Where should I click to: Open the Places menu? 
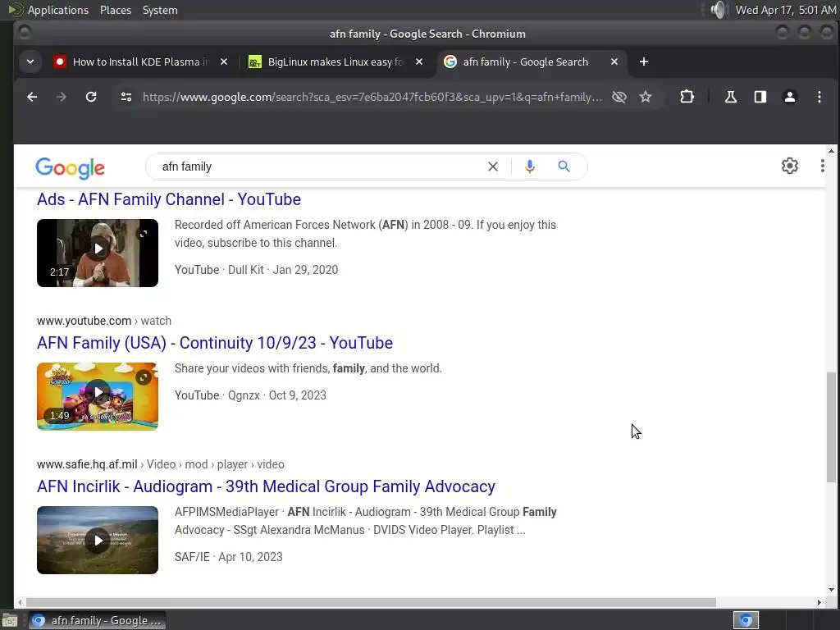click(x=115, y=10)
